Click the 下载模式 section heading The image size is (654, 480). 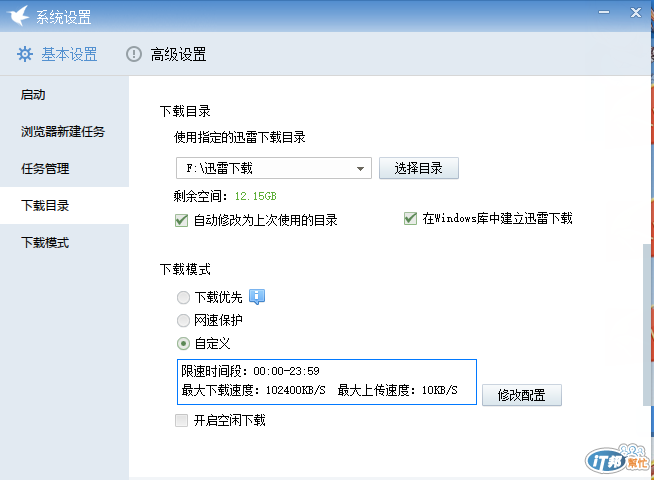[185, 269]
